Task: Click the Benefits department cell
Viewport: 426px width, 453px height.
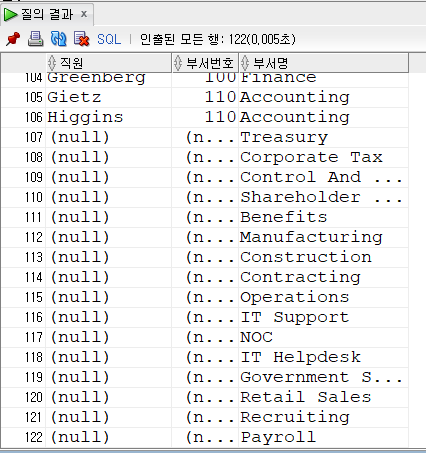Action: [323, 217]
